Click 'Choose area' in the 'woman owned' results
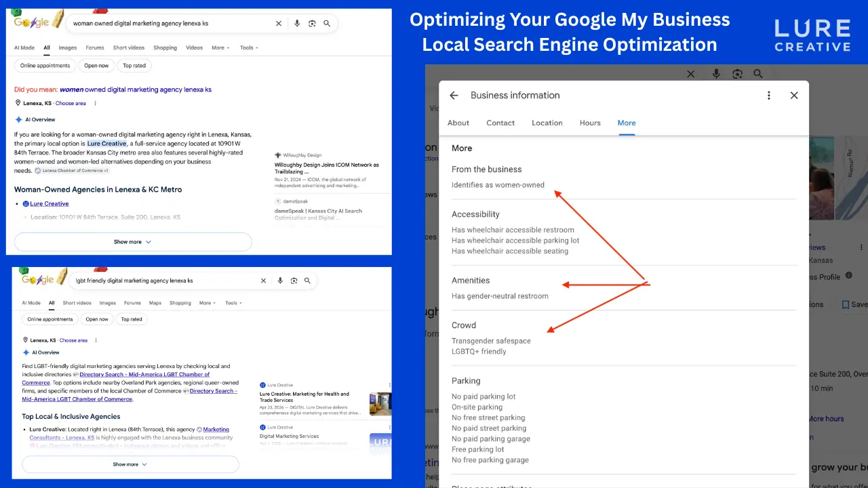 (71, 103)
